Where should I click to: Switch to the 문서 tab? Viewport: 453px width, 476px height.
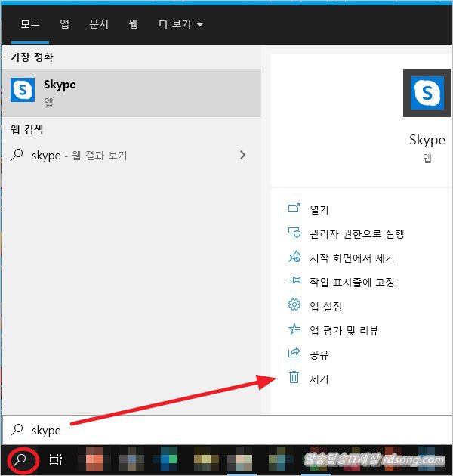coord(99,24)
